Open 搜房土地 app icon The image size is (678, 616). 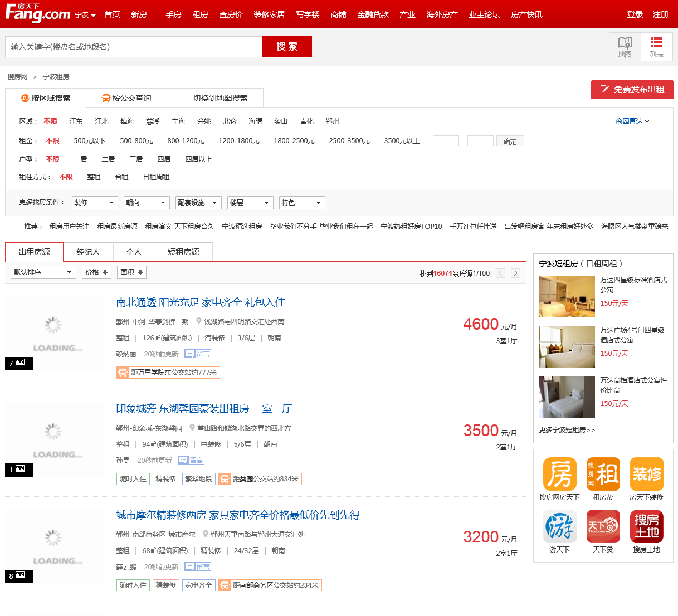click(646, 526)
